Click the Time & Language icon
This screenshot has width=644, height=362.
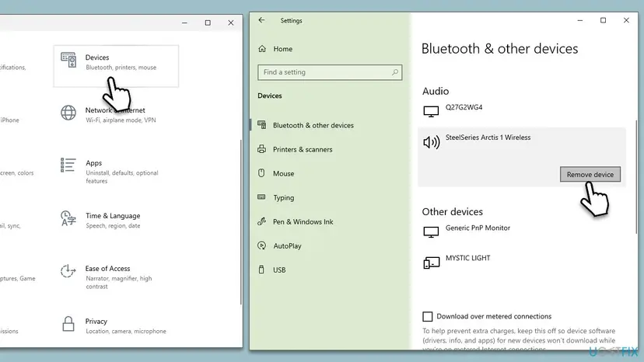[68, 218]
